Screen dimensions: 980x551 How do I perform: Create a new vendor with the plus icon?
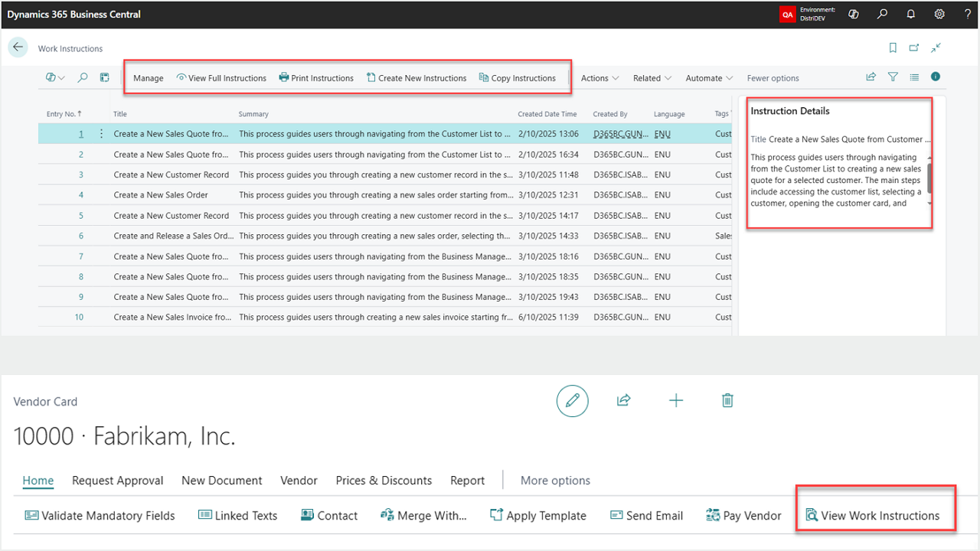pyautogui.click(x=676, y=400)
